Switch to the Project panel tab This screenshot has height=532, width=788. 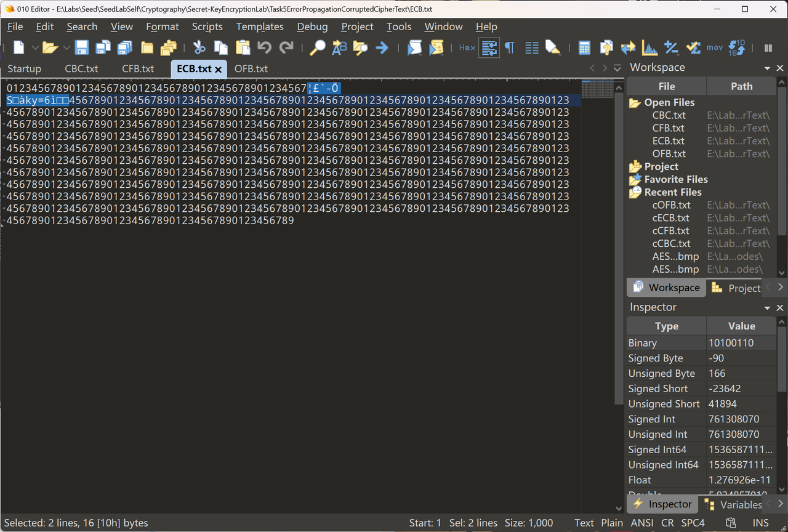click(x=736, y=288)
